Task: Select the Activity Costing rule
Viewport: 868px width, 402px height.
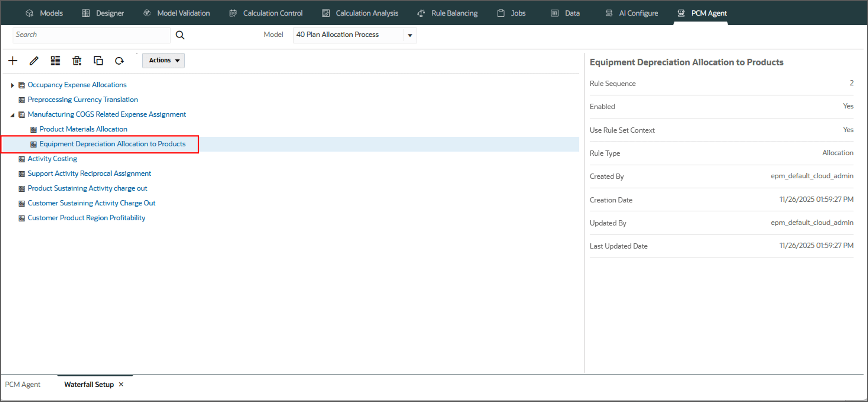Action: (x=52, y=159)
